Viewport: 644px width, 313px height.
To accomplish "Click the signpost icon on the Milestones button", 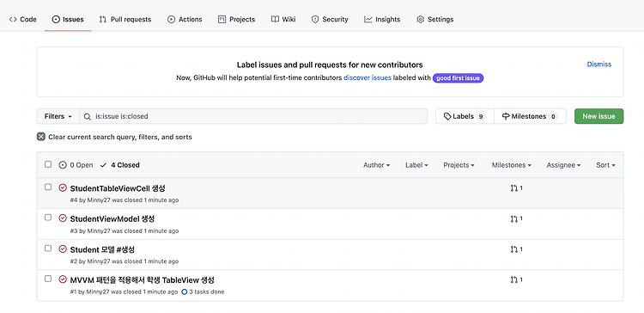I will (506, 116).
